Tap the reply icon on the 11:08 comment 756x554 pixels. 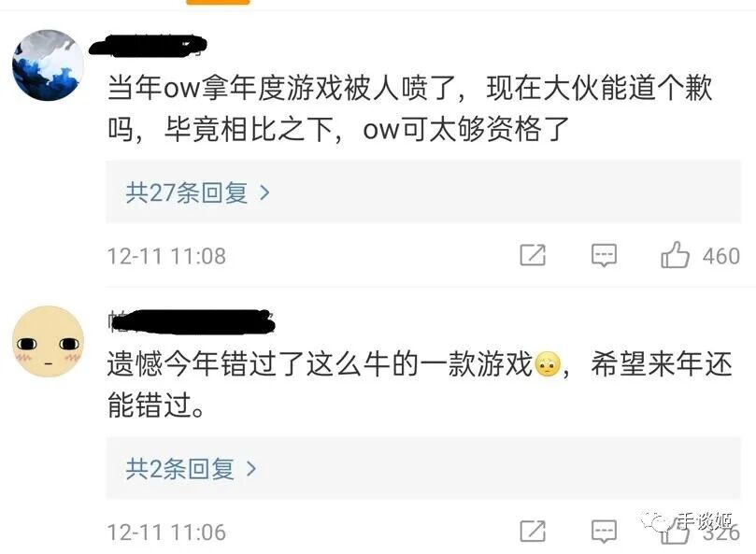[x=604, y=255]
